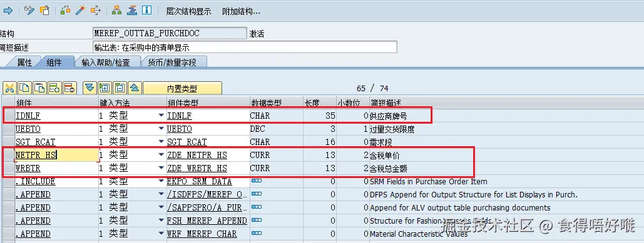Click the collapse-all double up arrows icon
The image size is (644, 243).
click(x=135, y=87)
